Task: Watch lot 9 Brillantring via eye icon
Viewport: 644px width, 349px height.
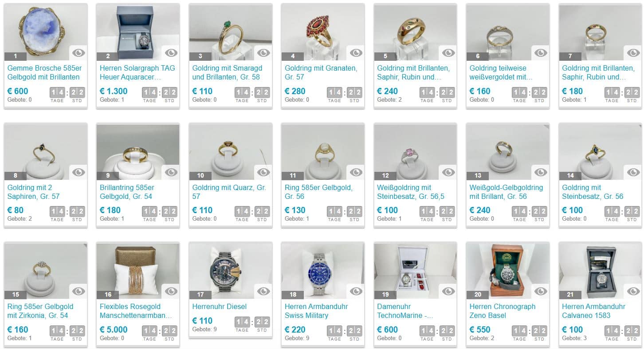Action: (171, 172)
